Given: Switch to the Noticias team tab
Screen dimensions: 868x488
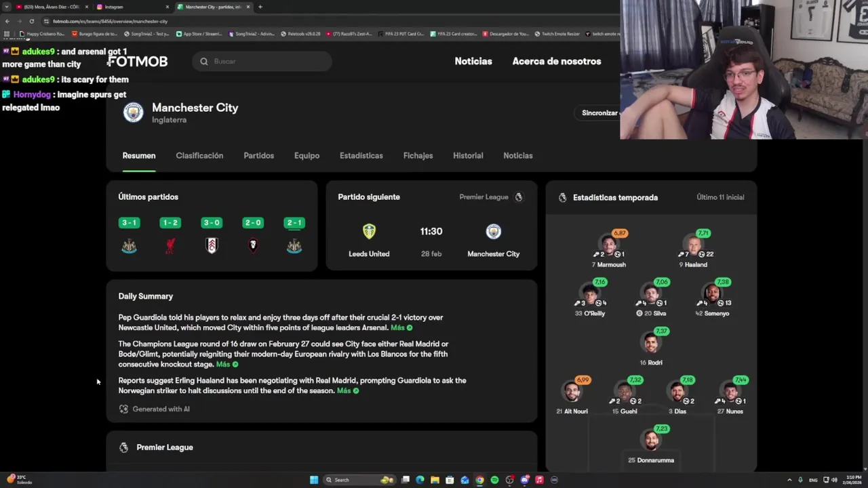Looking at the screenshot, I should coord(518,156).
